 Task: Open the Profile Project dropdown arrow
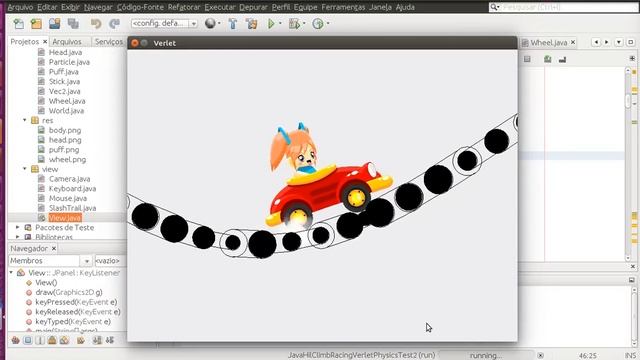pyautogui.click(x=328, y=23)
